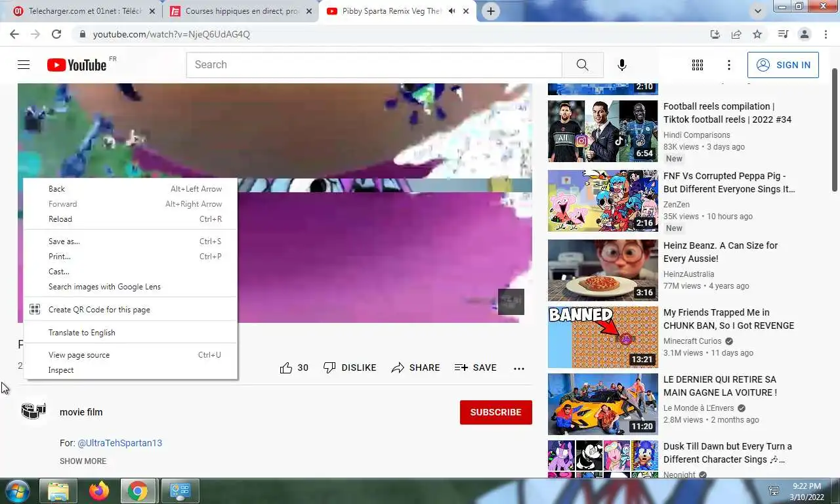This screenshot has width=840, height=504.
Task: Click the install app icon in the address bar
Action: point(715,34)
